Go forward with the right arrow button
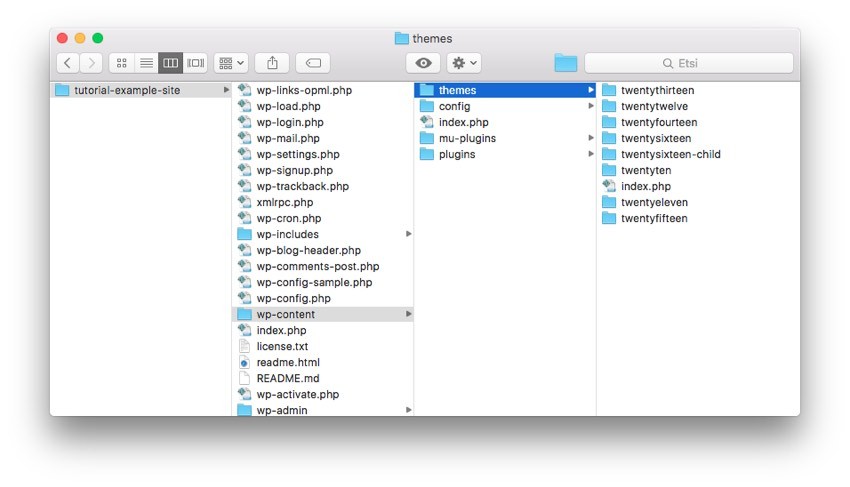The image size is (850, 487). coord(91,63)
